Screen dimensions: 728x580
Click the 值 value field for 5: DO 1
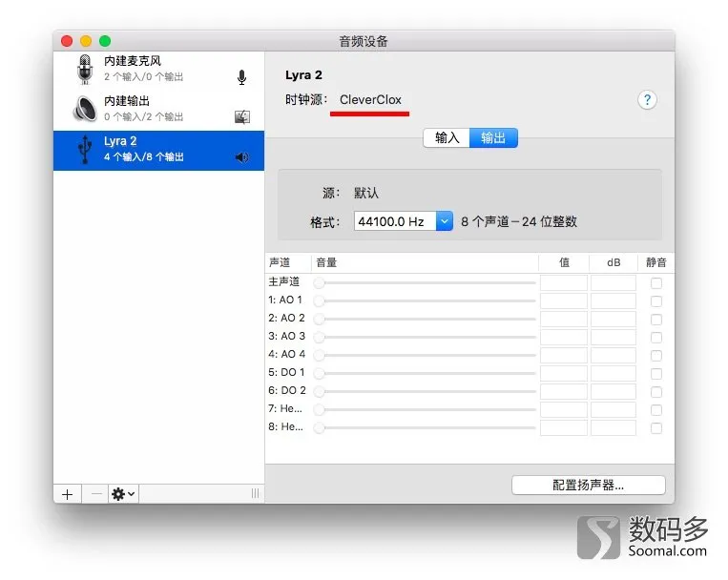pos(564,373)
